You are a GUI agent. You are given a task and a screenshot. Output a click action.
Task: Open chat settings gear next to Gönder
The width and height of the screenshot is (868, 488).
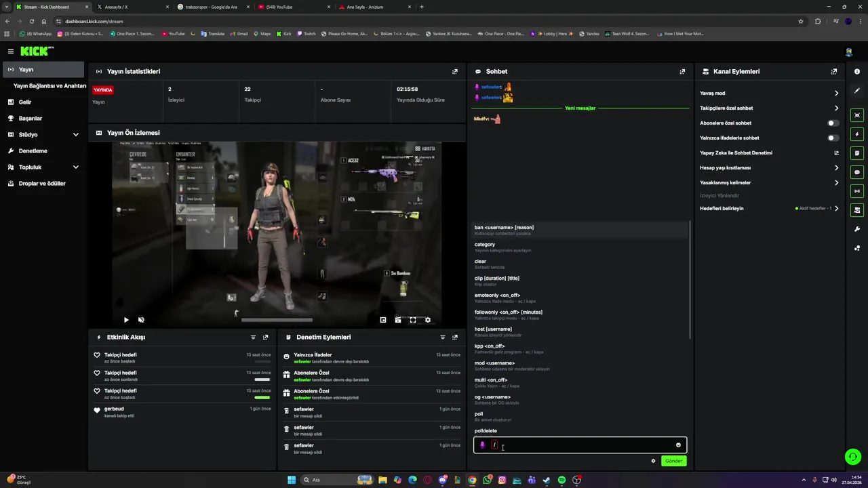click(654, 461)
